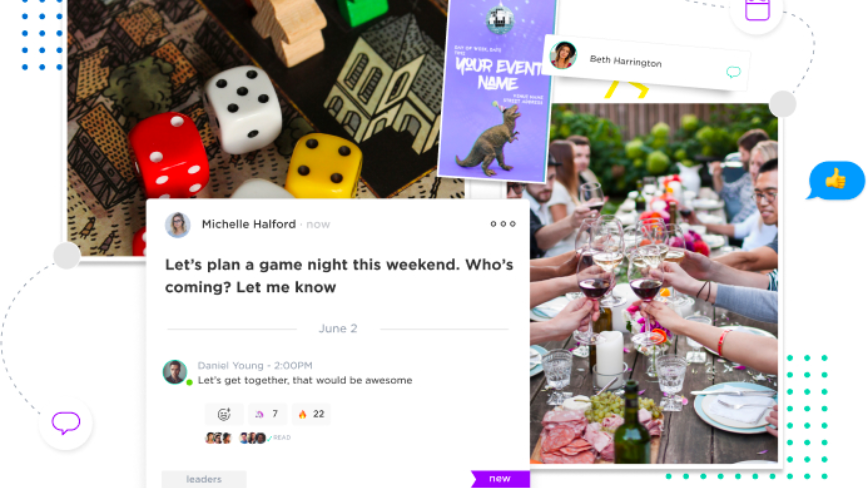The width and height of the screenshot is (868, 488).
Task: Select the leaders tag
Action: tap(204, 479)
